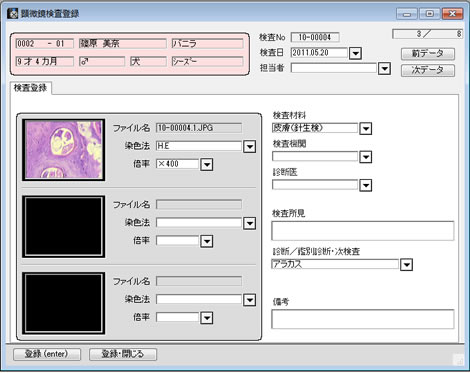Click the third image's empty ファイル名 field
This screenshot has height=373, width=470.
pos(199,281)
